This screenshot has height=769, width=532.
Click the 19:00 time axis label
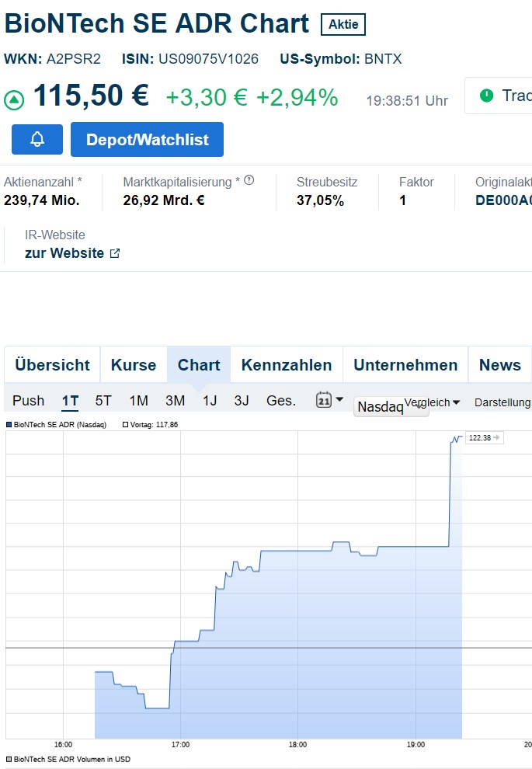coord(416,744)
